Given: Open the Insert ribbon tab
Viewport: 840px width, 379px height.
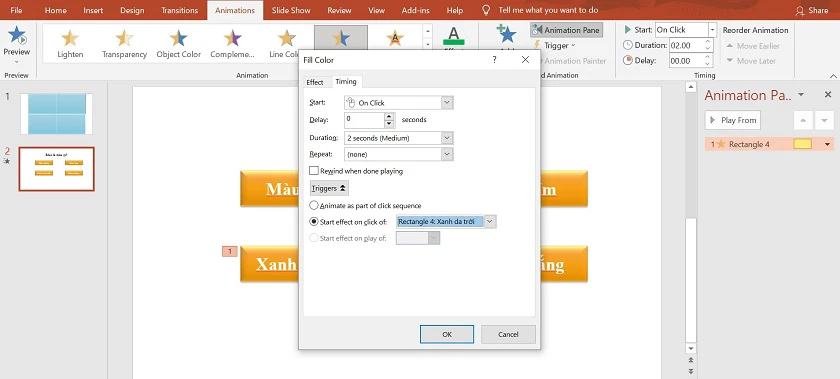Looking at the screenshot, I should [x=93, y=10].
